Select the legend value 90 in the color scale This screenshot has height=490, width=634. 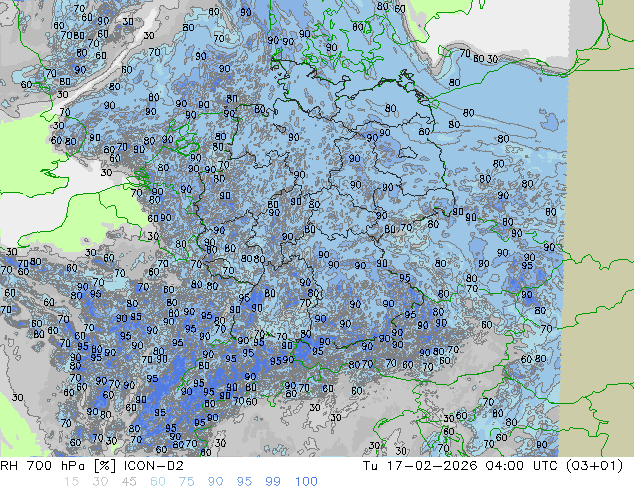coord(215,482)
